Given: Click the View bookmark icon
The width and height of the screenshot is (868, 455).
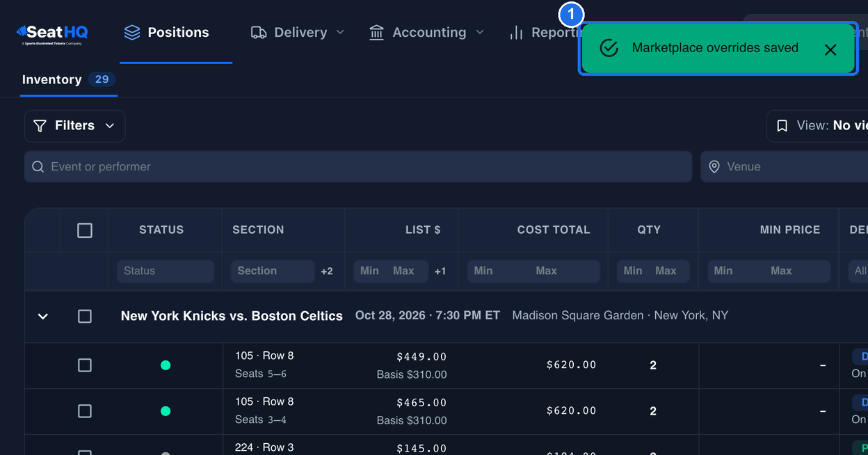Looking at the screenshot, I should pyautogui.click(x=782, y=126).
